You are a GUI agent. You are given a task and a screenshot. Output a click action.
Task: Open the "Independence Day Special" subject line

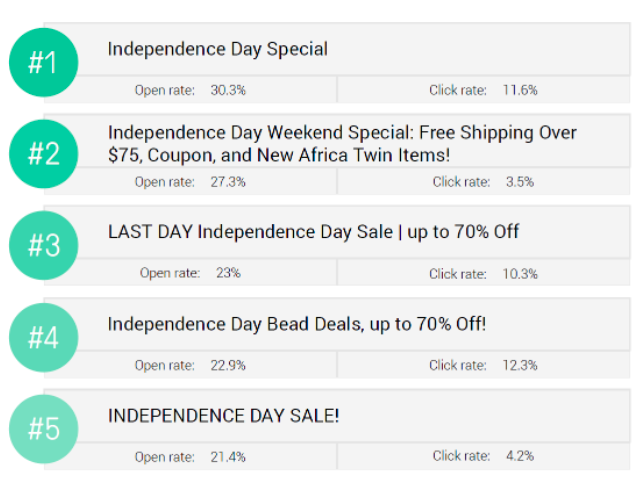click(218, 48)
